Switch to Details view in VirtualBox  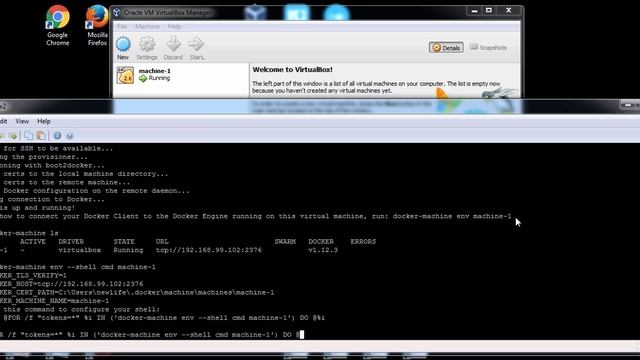coord(446,48)
